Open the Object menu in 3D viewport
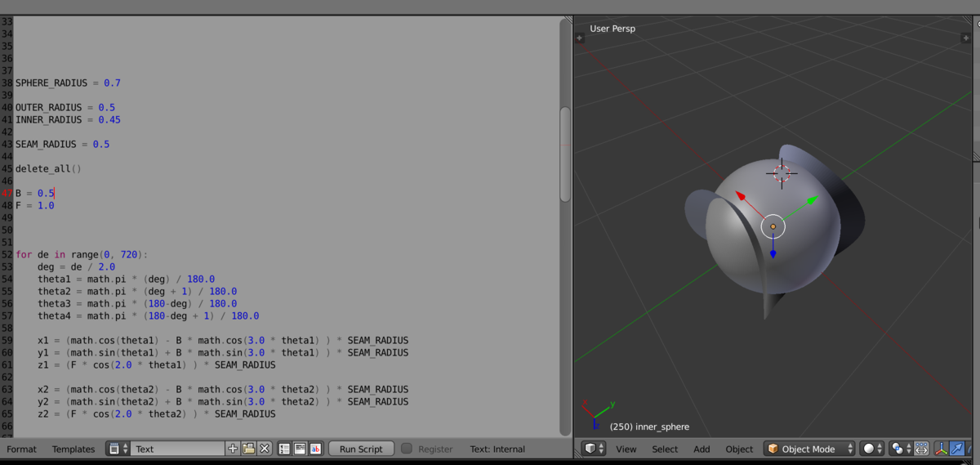This screenshot has height=465, width=980. click(x=739, y=449)
